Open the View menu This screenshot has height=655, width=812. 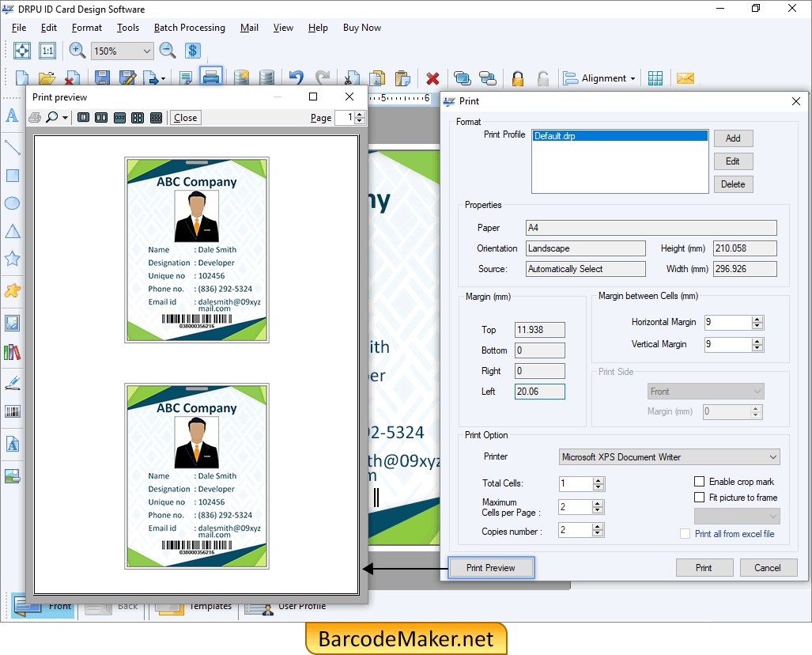(x=283, y=28)
